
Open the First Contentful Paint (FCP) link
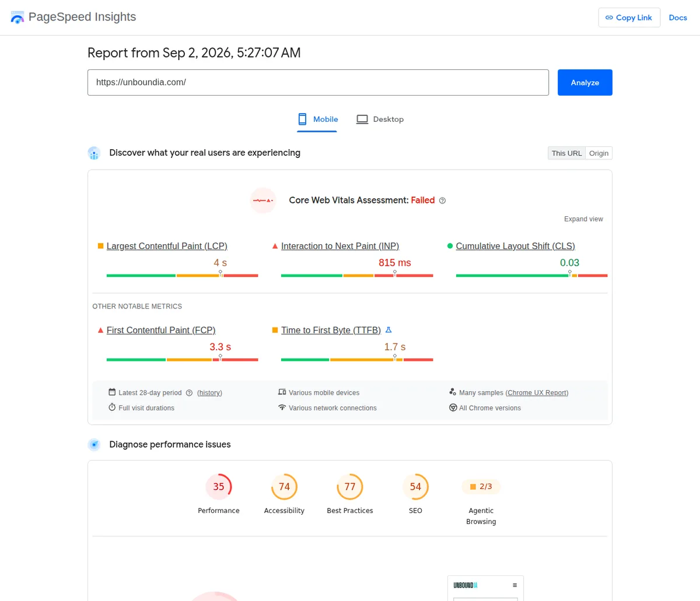[x=161, y=330]
